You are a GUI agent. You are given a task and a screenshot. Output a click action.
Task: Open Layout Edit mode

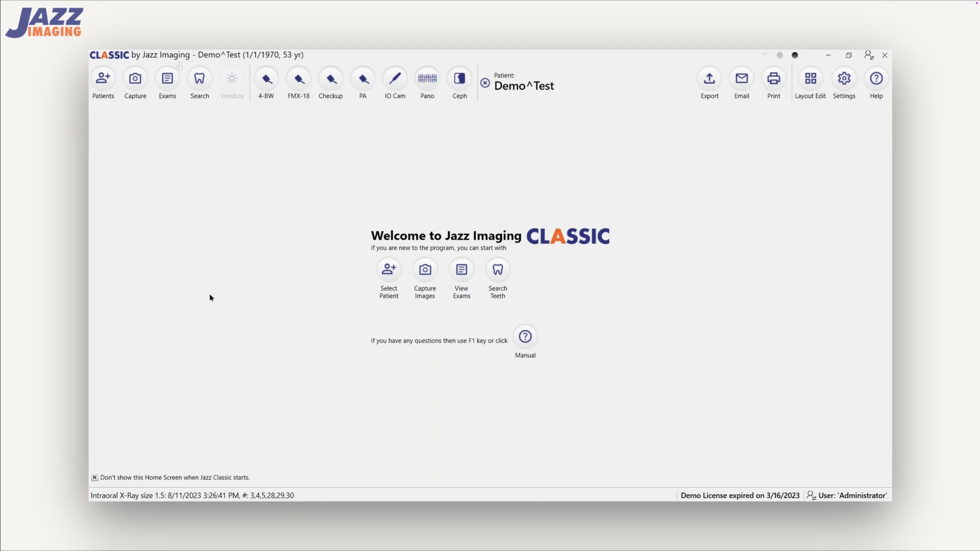[x=810, y=79]
